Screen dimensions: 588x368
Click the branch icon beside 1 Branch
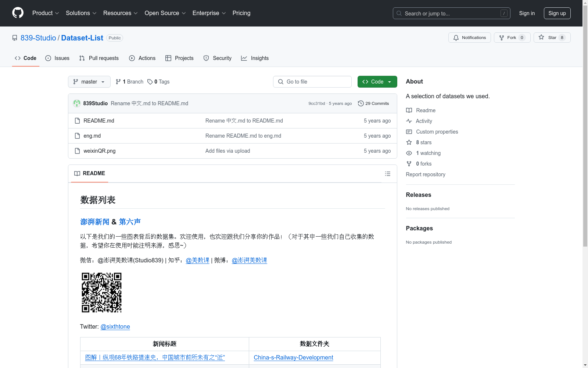point(118,82)
